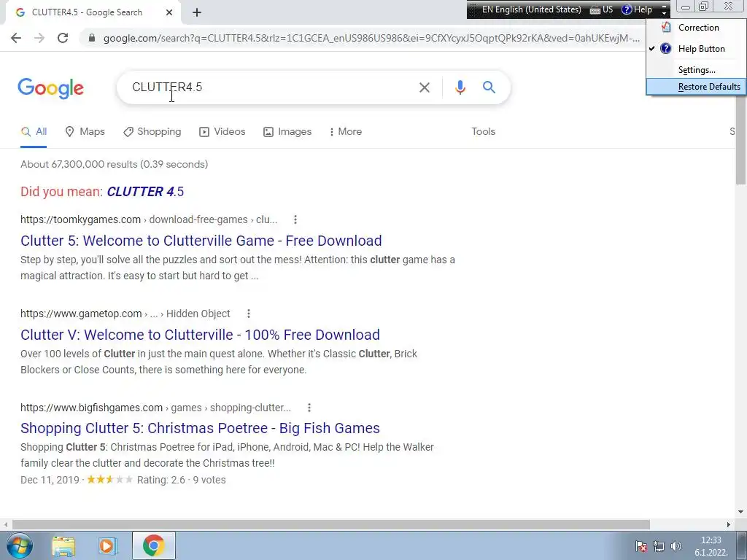Viewport: 747px width, 560px height.
Task: Open network status tray icon
Action: point(659,546)
